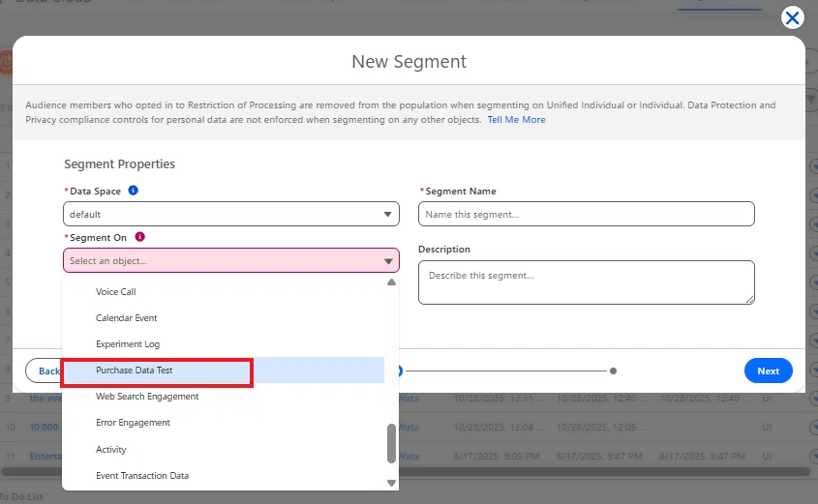Focus the Segment Name input field
The width and height of the screenshot is (818, 504).
point(587,214)
